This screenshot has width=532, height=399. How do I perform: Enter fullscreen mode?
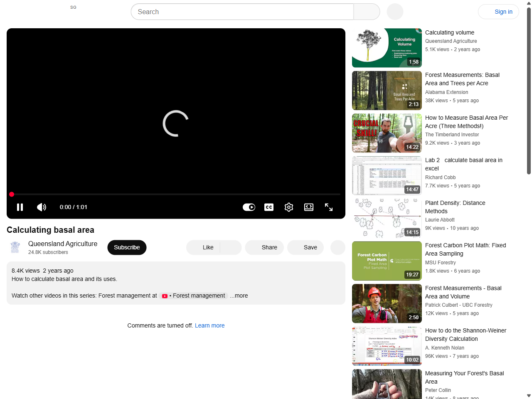tap(328, 207)
